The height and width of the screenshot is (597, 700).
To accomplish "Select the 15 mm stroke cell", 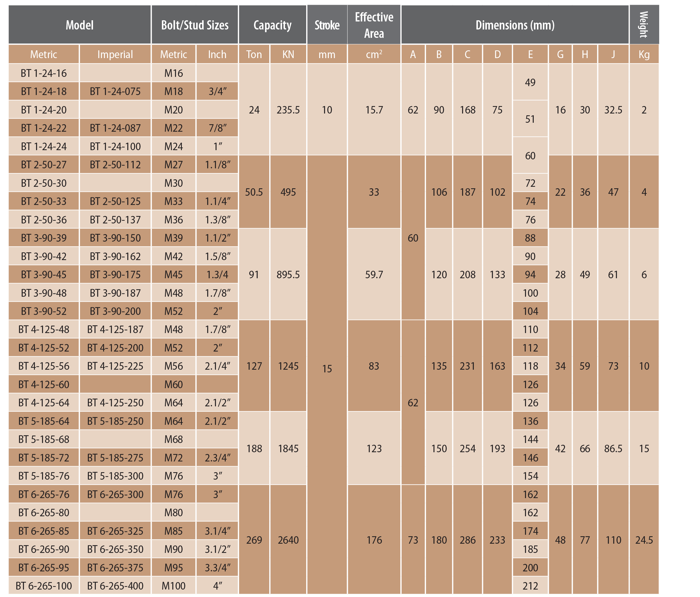I will [x=327, y=369].
